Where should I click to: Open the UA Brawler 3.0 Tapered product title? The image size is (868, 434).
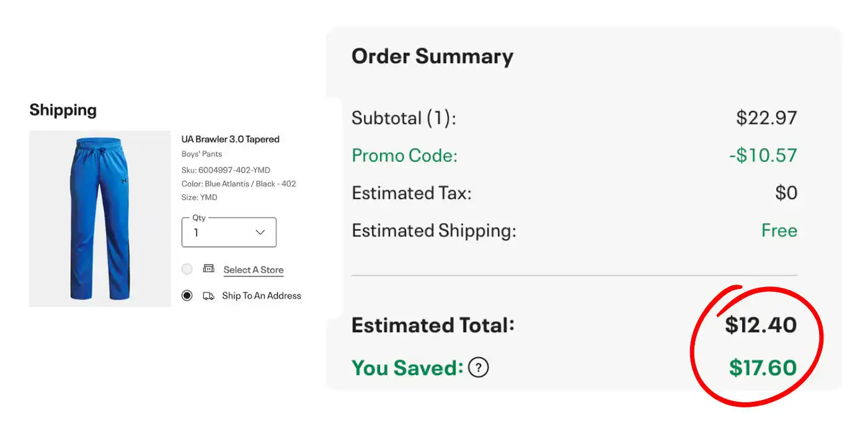(x=231, y=139)
